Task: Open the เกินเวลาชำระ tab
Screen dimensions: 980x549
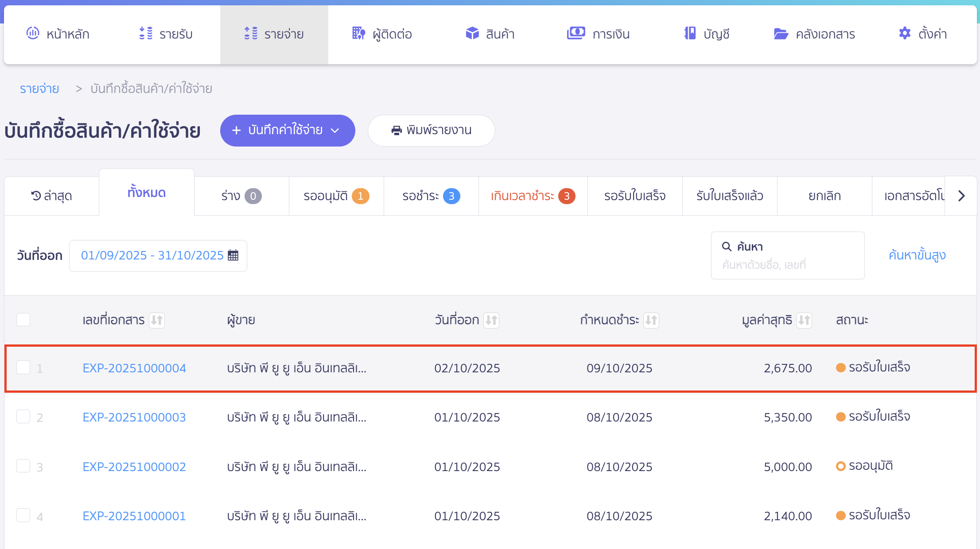Action: click(x=533, y=196)
